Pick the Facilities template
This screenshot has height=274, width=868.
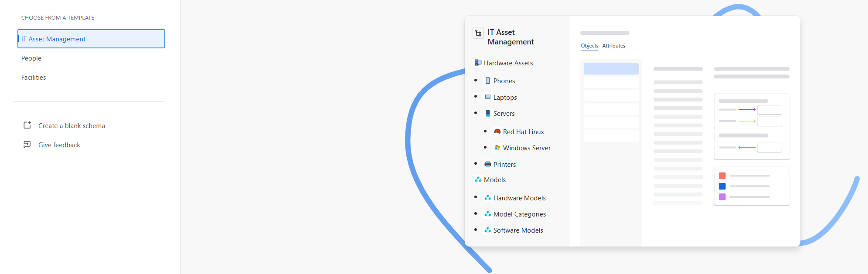point(34,78)
